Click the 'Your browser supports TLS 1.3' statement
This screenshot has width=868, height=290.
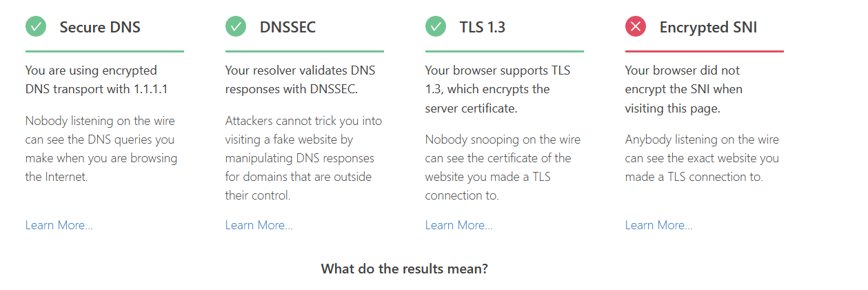pos(498,89)
